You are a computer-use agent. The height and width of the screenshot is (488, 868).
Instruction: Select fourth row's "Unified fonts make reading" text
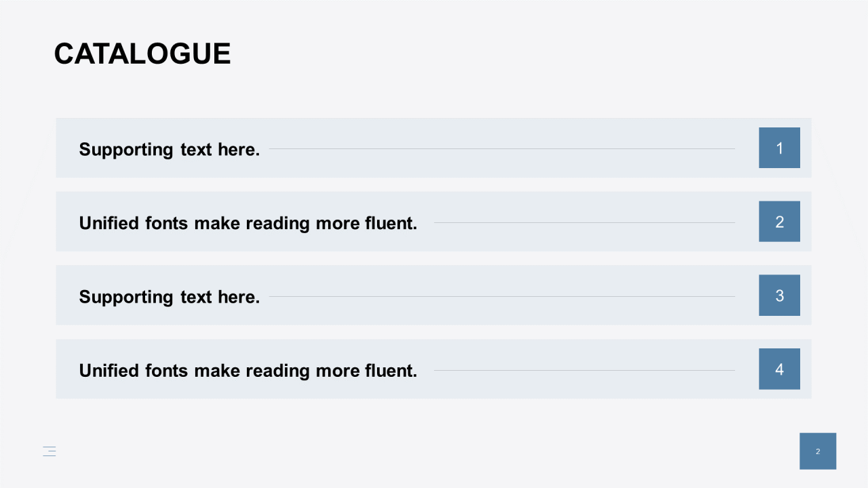[195, 371]
